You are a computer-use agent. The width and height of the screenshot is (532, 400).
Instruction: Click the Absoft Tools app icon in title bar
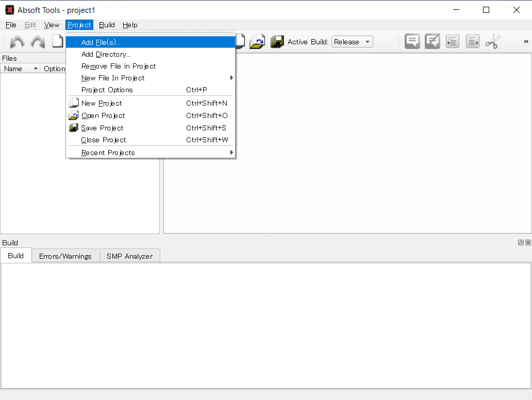pyautogui.click(x=9, y=10)
